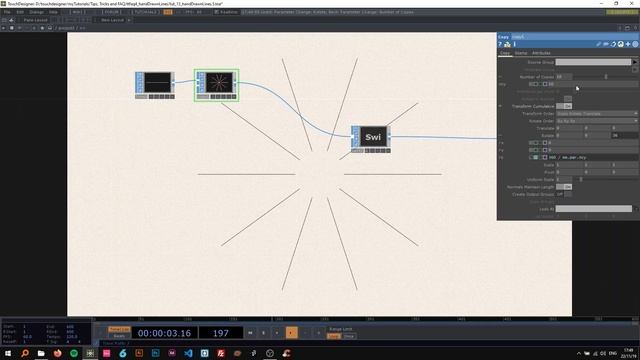Select TimeCode display mode button
The height and width of the screenshot is (360, 640).
pyautogui.click(x=119, y=329)
